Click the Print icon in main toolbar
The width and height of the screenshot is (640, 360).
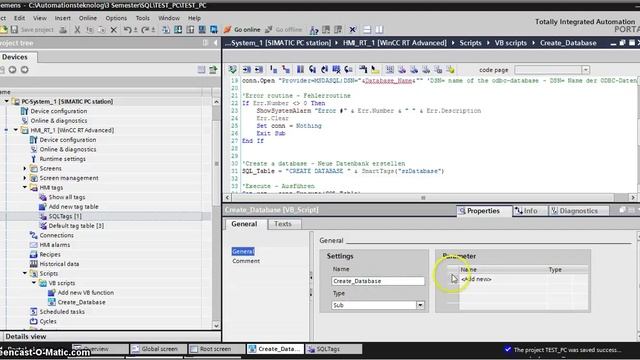tap(63, 29)
